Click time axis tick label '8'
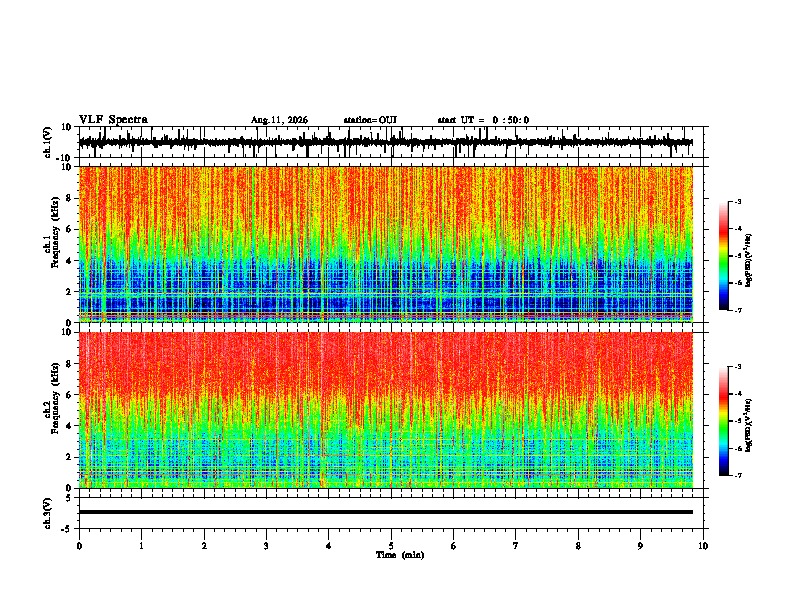Viewport: 792px width, 612px height. tap(578, 546)
